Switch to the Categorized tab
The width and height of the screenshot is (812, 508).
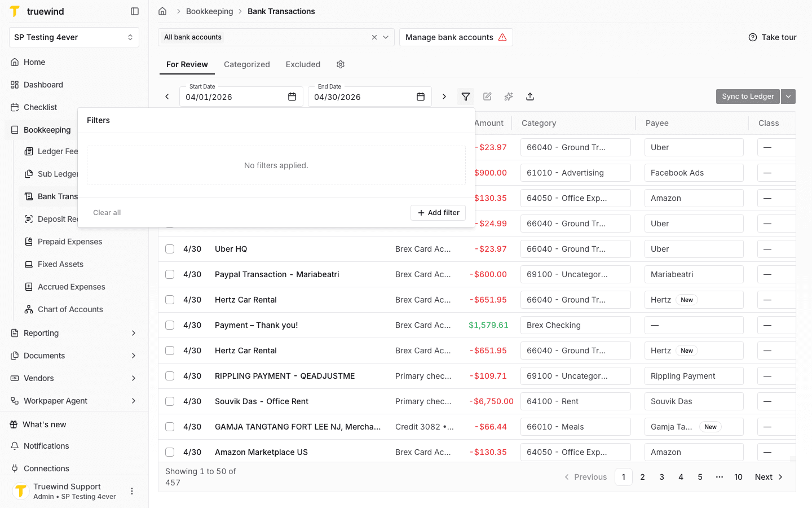click(x=247, y=64)
